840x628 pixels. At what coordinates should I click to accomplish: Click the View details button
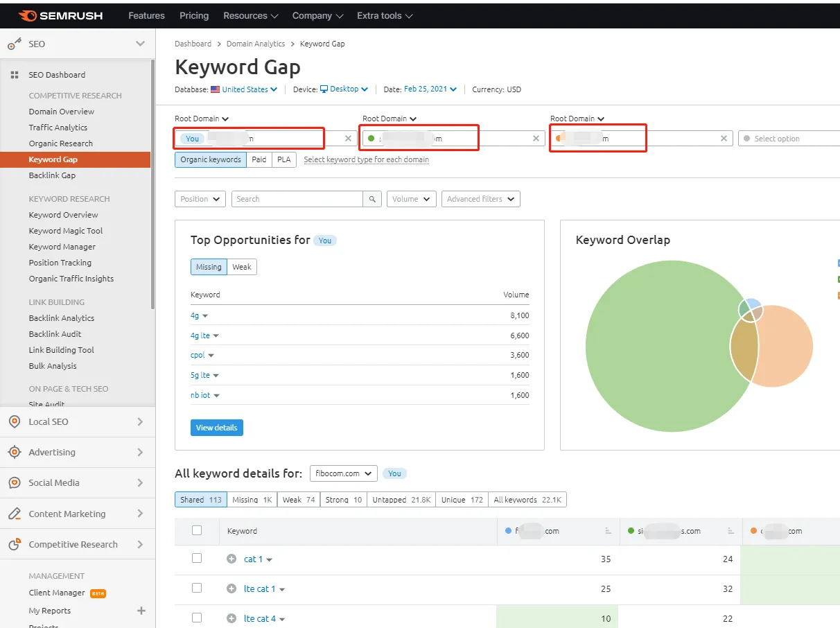(x=217, y=428)
